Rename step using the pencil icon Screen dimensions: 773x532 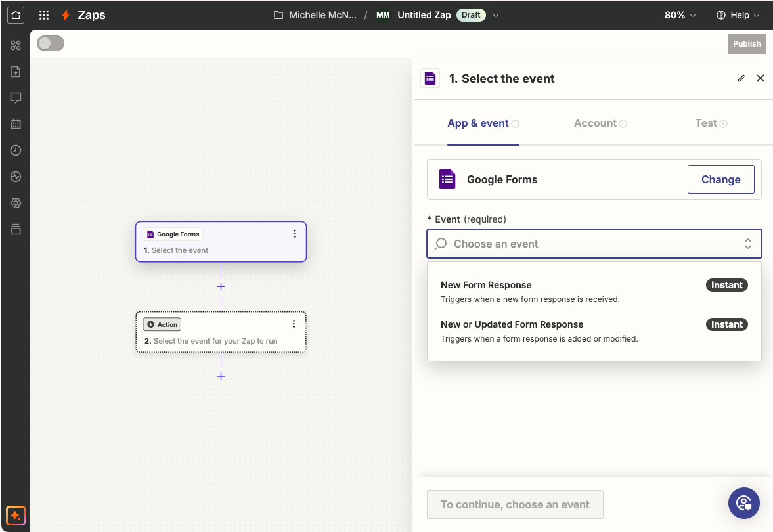tap(741, 78)
